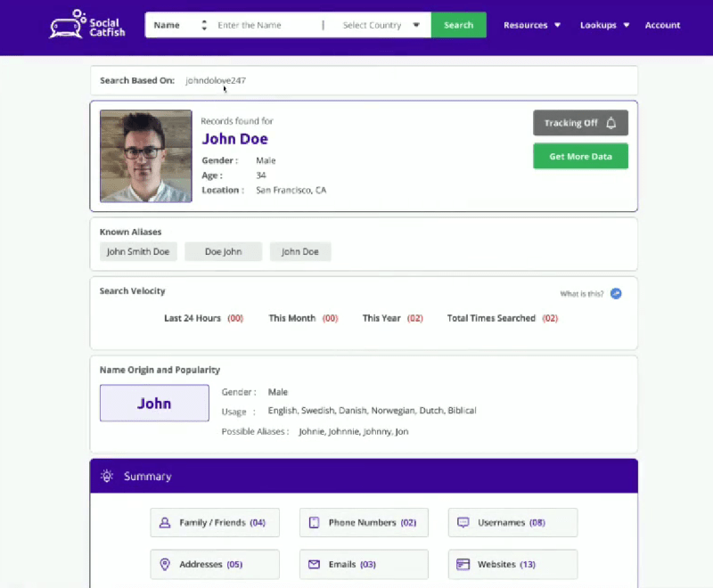Click the Usernames chat icon
The image size is (713, 588).
tap(463, 522)
